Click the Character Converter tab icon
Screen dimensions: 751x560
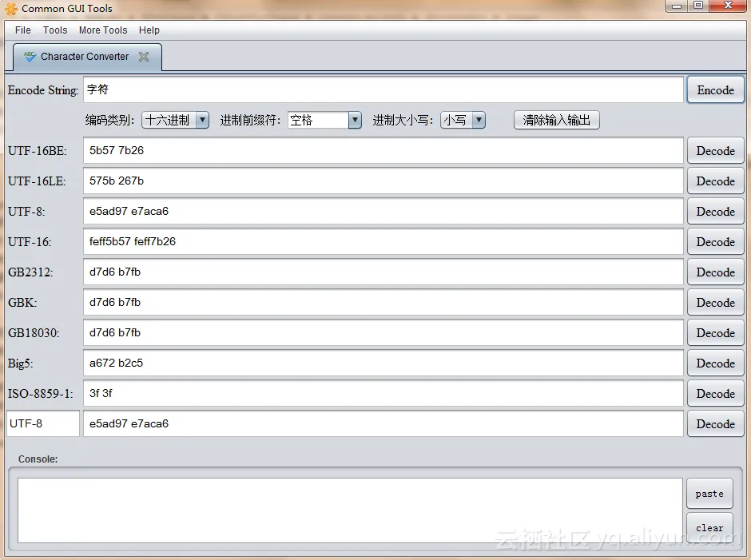[x=30, y=57]
